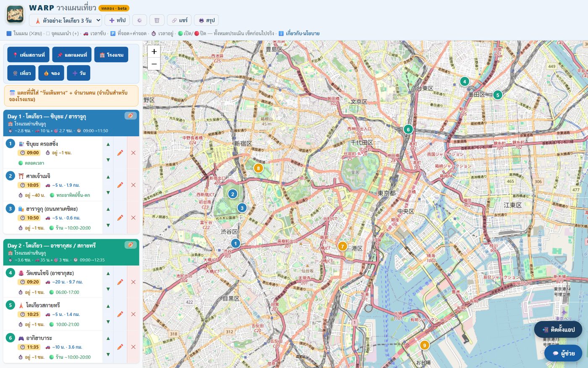Move อากิฮาบาระ down in order
Screen dimensions: 588x368
(108, 354)
